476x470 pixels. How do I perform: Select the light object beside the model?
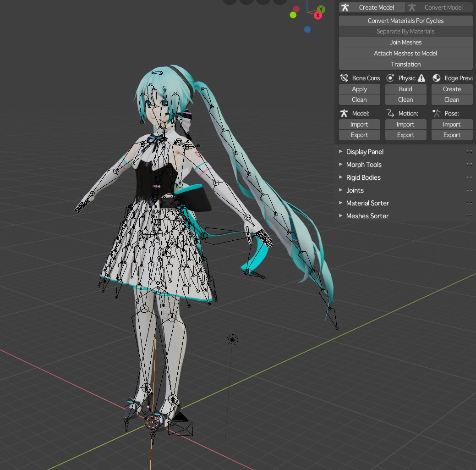tap(232, 340)
